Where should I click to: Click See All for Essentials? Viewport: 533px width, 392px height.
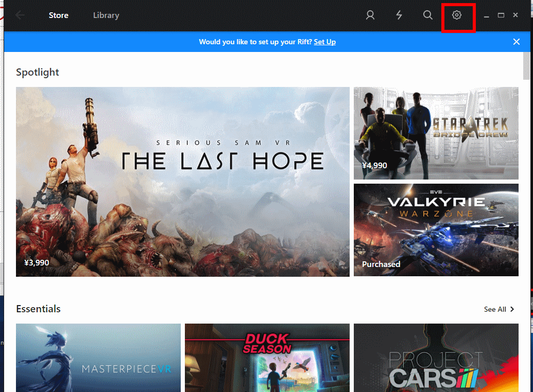(499, 309)
